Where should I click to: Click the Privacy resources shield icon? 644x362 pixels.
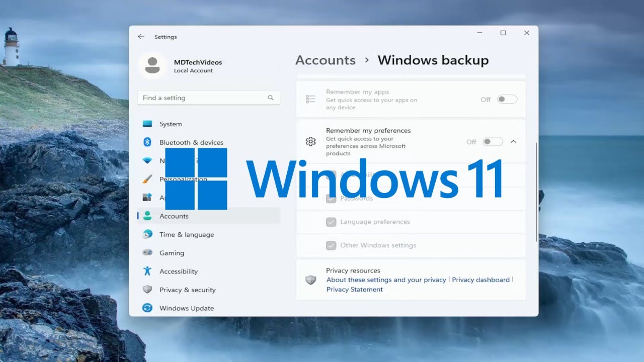[310, 280]
